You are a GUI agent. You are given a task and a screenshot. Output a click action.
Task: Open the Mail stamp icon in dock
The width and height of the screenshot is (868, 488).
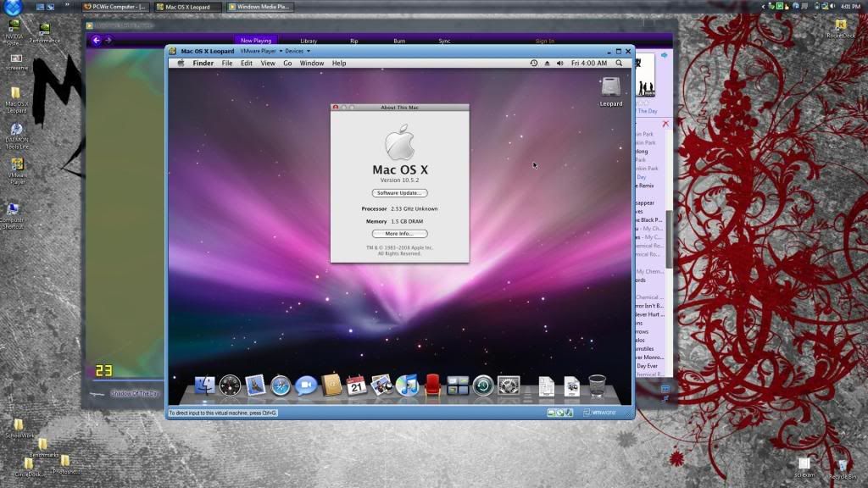(x=255, y=385)
